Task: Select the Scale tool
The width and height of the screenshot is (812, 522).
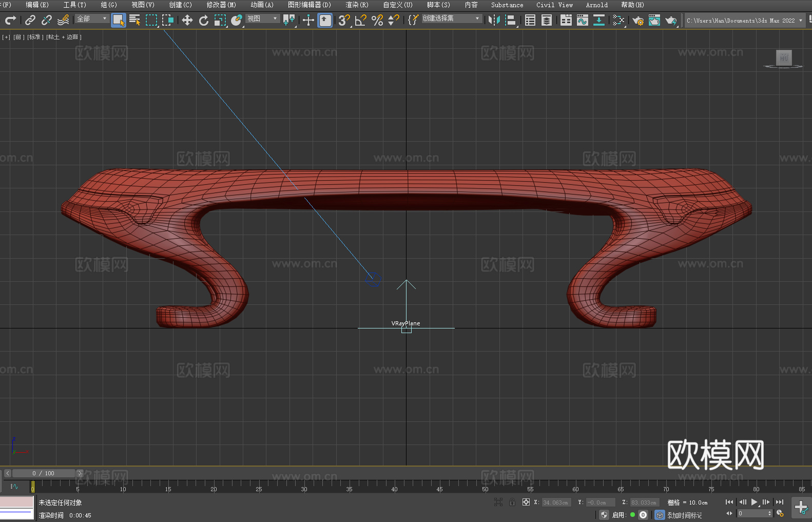Action: coord(220,20)
